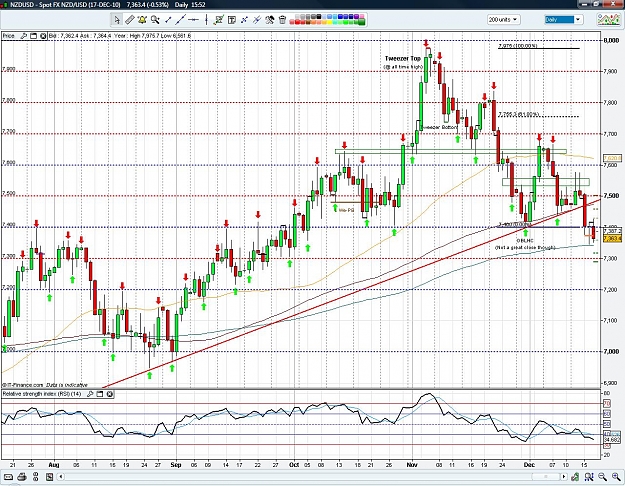The image size is (625, 486).
Task: Click the printer icon
Action: tap(22, 476)
